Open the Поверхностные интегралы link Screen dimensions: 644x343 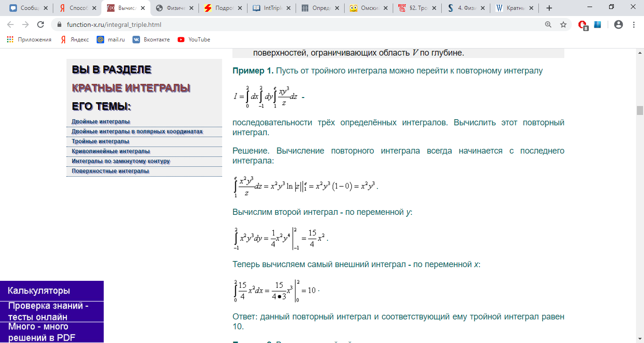110,171
